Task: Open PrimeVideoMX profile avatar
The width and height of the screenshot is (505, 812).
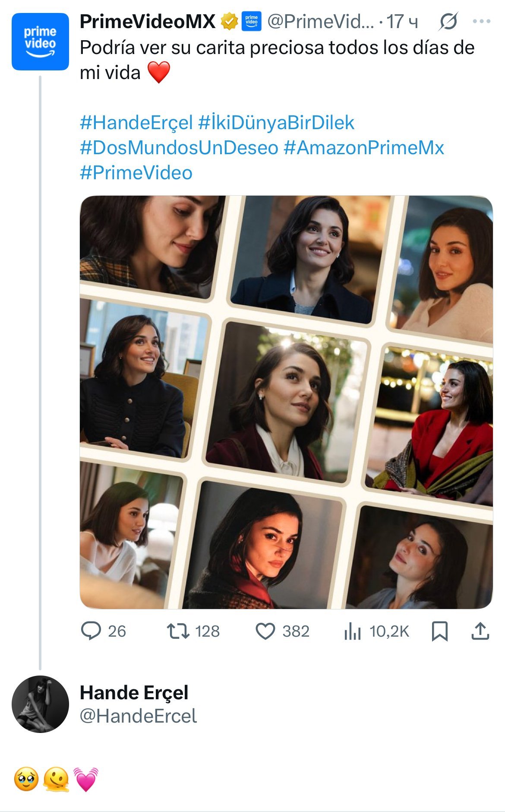Action: click(40, 41)
